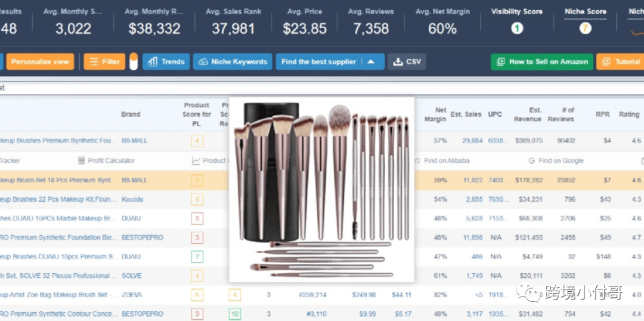Open How to Sell on Amazon video
The image size is (644, 321).
541,61
